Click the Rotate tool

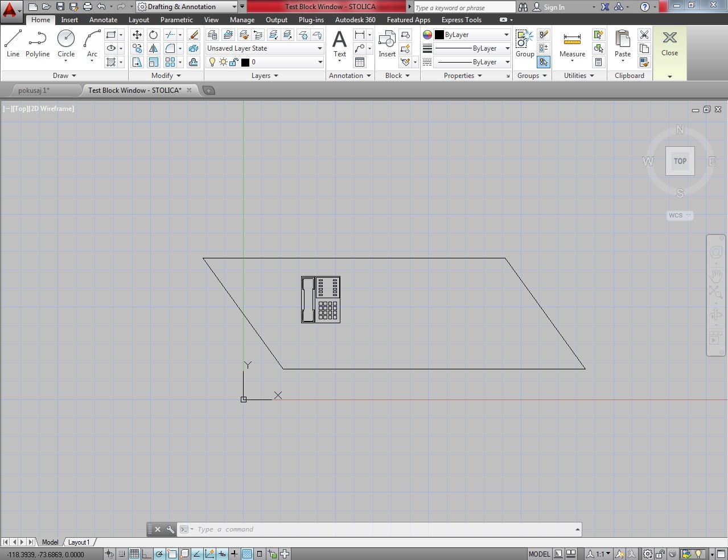click(153, 35)
